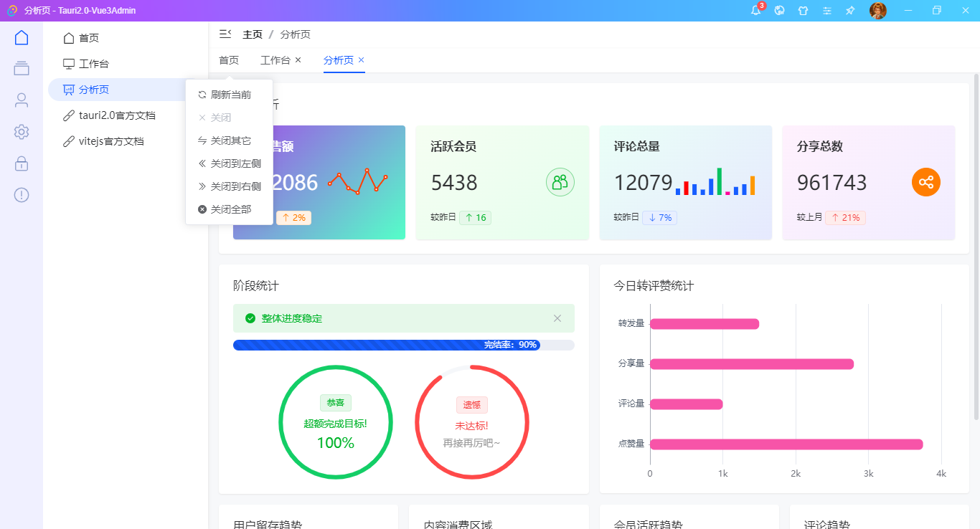Collapse the sidebar with the hamburger icon
980x529 pixels.
pyautogui.click(x=225, y=34)
